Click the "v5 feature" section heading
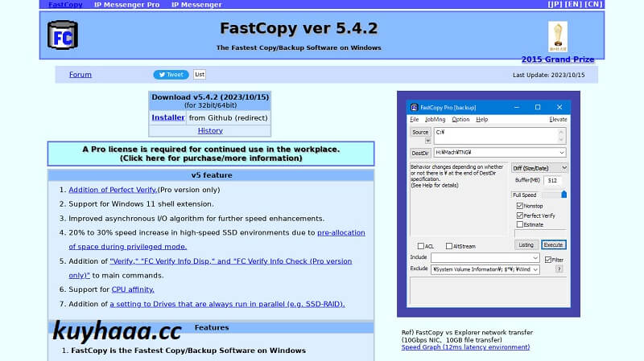Image resolution: width=644 pixels, height=361 pixels. click(x=211, y=175)
